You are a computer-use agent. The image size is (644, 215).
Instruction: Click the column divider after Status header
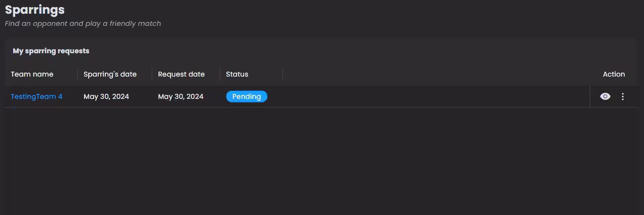click(x=283, y=75)
